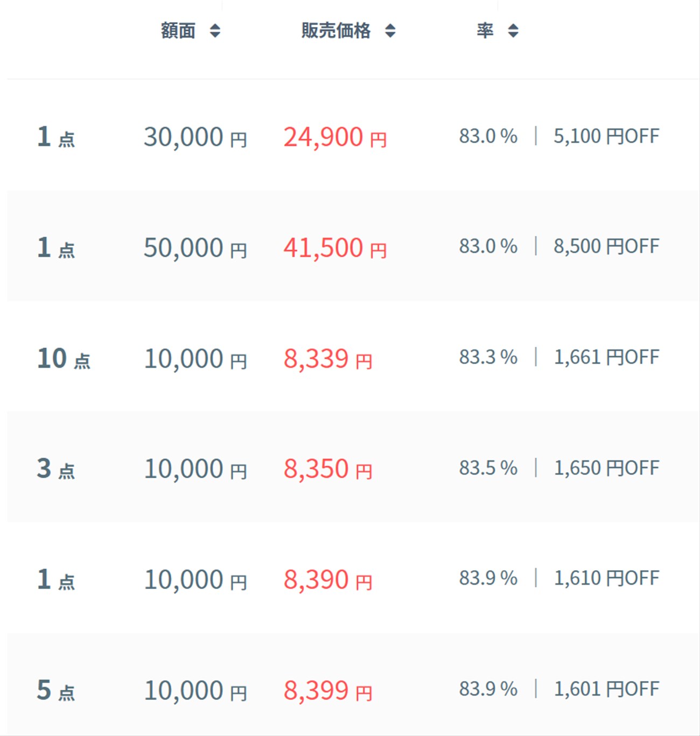Sort by 販売価格 using its sort arrows icon
This screenshot has height=736, width=700.
tap(390, 31)
